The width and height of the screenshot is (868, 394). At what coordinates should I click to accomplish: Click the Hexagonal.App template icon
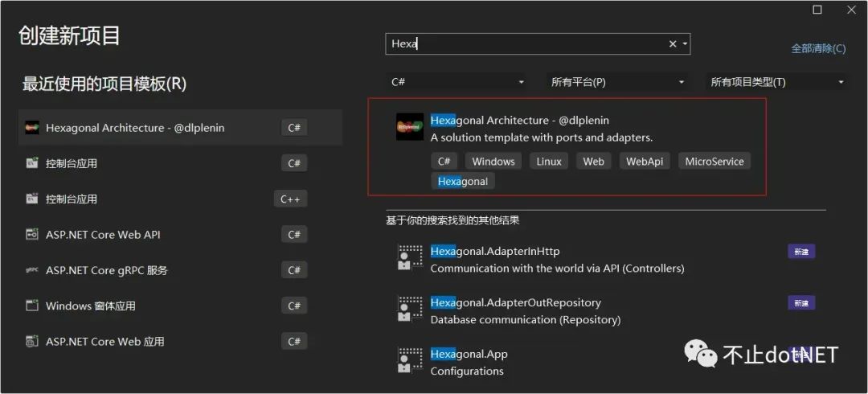tap(410, 360)
